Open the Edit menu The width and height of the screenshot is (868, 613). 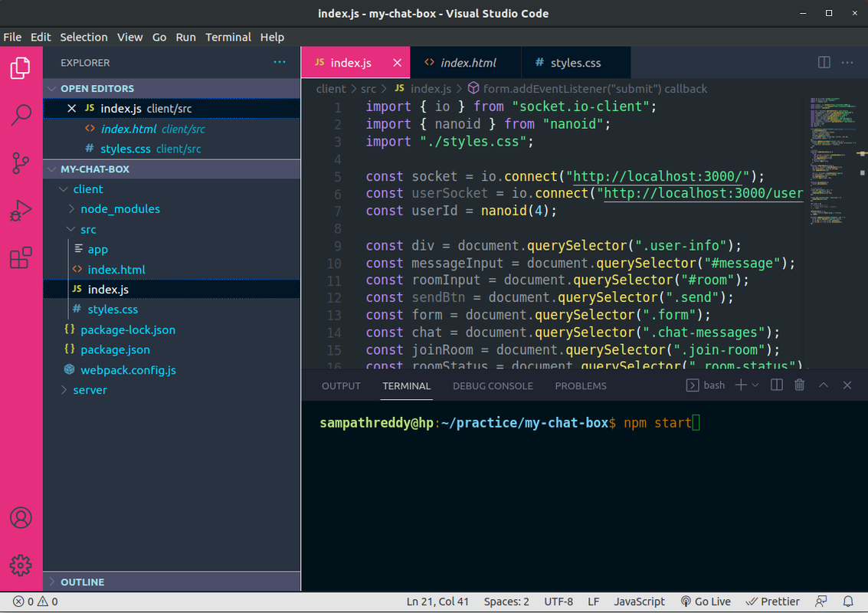click(41, 37)
